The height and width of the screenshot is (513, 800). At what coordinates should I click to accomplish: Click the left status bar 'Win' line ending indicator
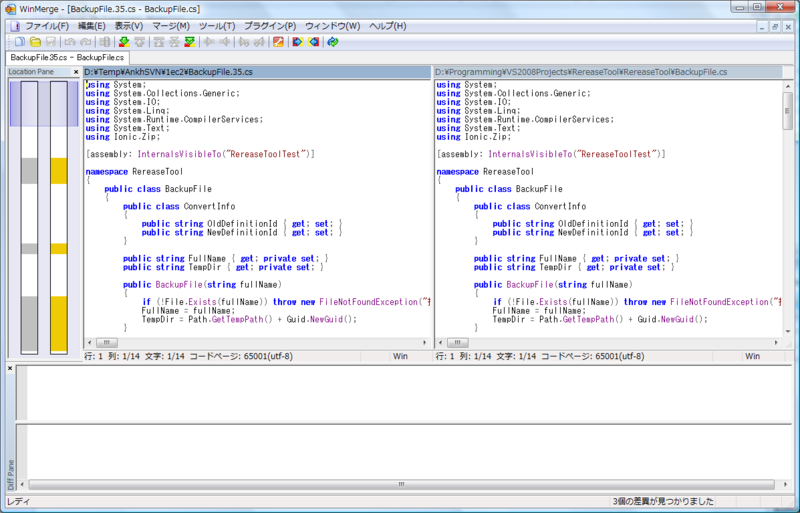401,356
